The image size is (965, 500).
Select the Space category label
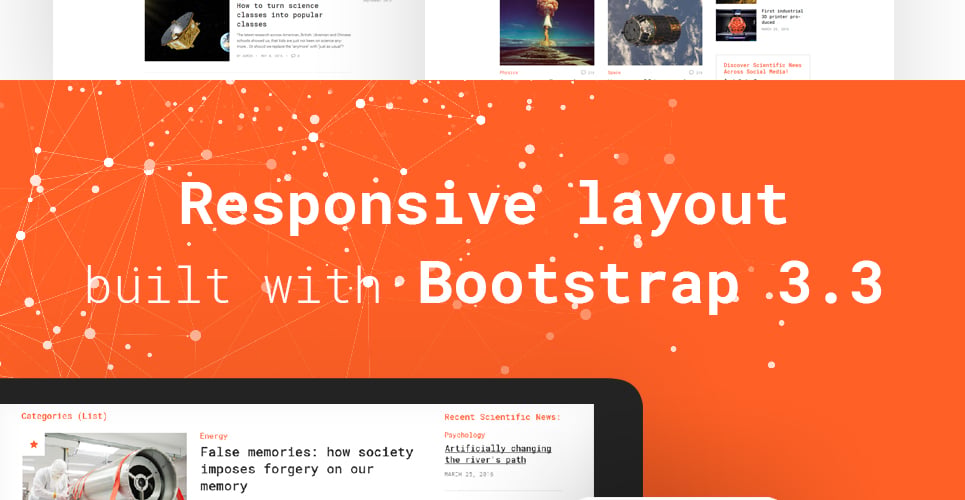[614, 73]
